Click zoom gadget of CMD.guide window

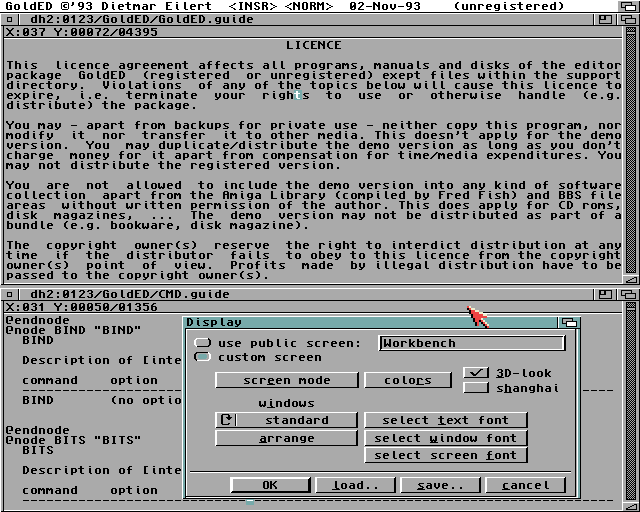[606, 294]
